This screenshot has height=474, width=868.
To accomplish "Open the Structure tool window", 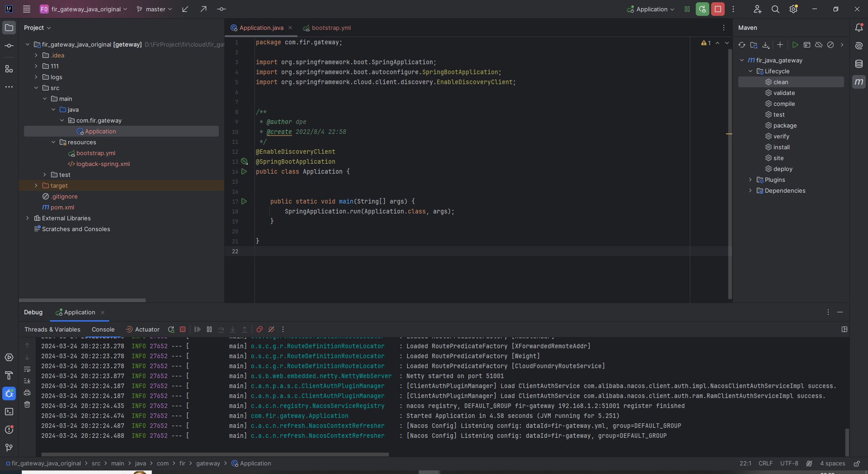I will coord(9,69).
